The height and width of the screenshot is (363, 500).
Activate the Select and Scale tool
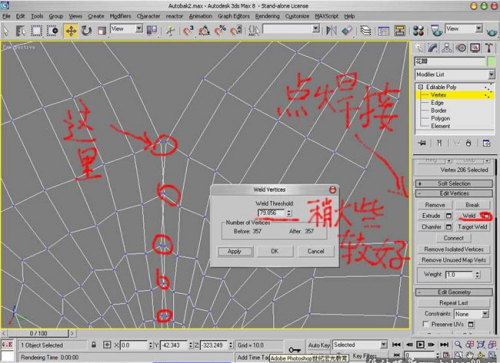[102, 31]
